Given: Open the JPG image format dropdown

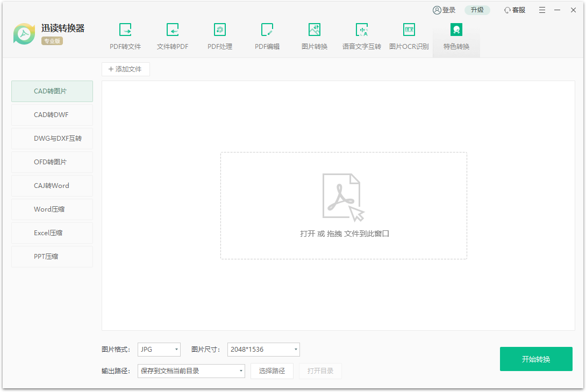Looking at the screenshot, I should point(159,350).
